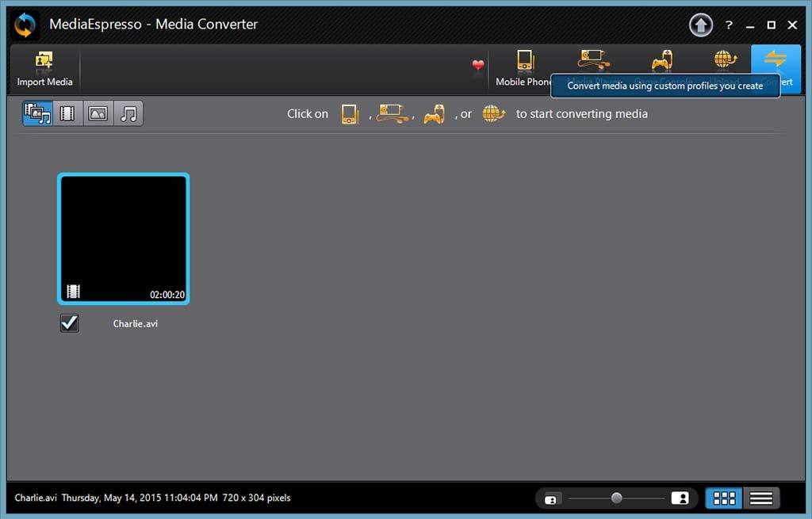This screenshot has height=519, width=812.
Task: Show all media types filter
Action: click(38, 113)
